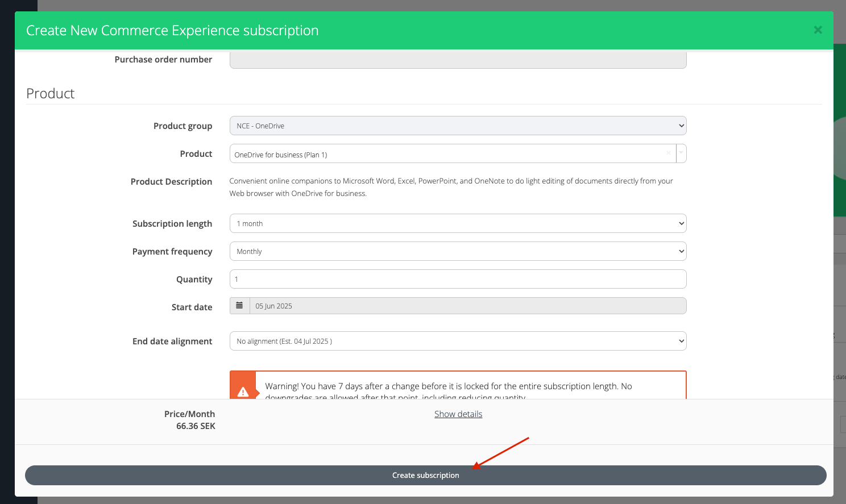Click the warning message about 7 days
The width and height of the screenshot is (846, 504).
pos(448,386)
